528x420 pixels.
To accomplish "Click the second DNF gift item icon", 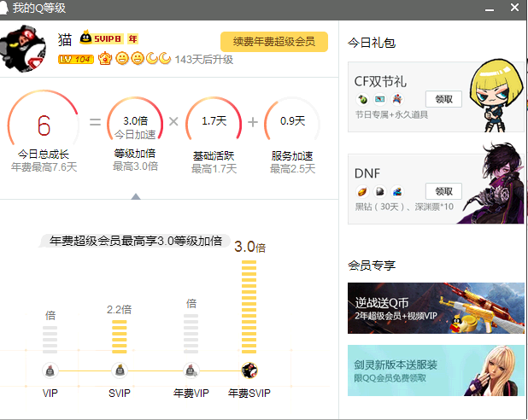I will coord(380,192).
